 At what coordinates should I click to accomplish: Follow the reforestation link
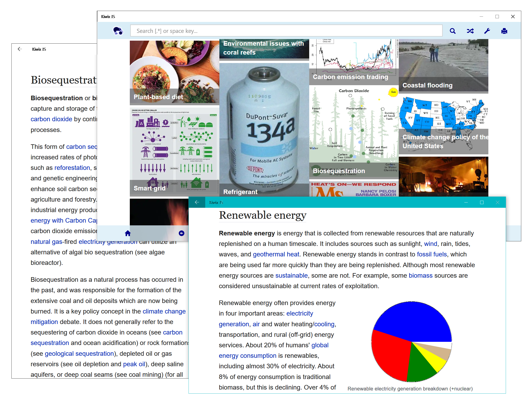tap(72, 168)
